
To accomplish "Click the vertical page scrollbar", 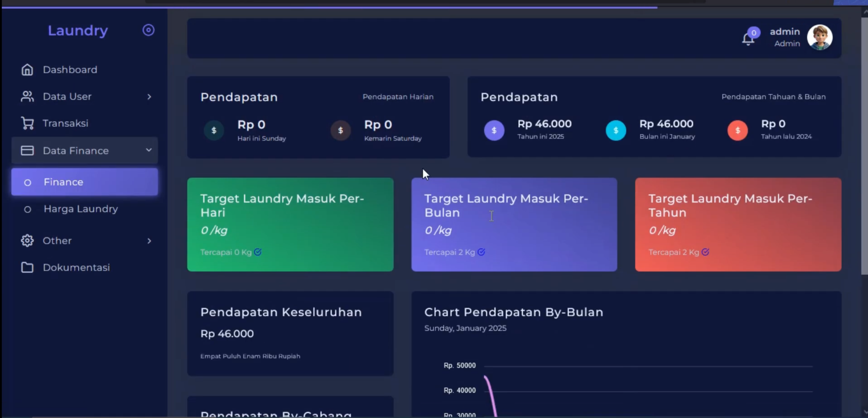I will (x=864, y=146).
